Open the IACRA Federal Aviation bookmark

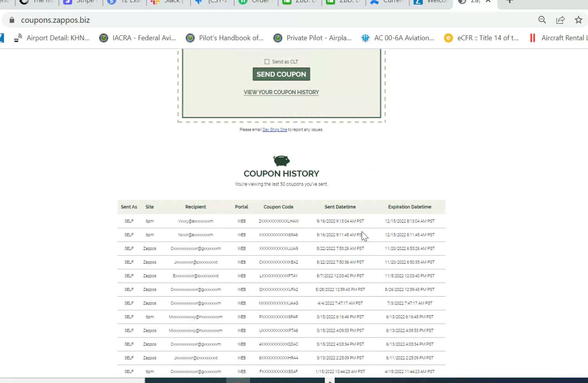click(138, 38)
